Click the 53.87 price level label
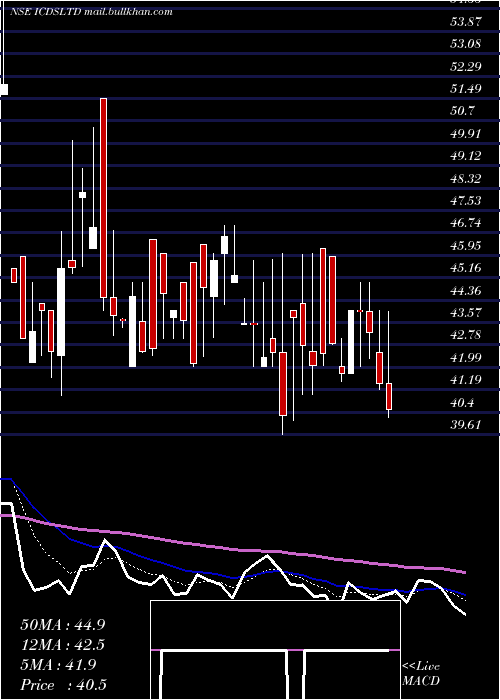500x700 pixels. pyautogui.click(x=466, y=21)
